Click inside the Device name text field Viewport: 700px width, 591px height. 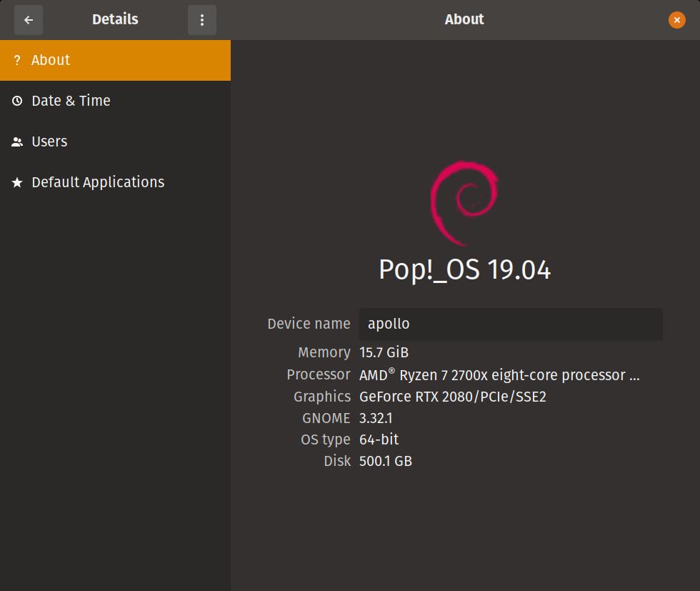pos(510,324)
